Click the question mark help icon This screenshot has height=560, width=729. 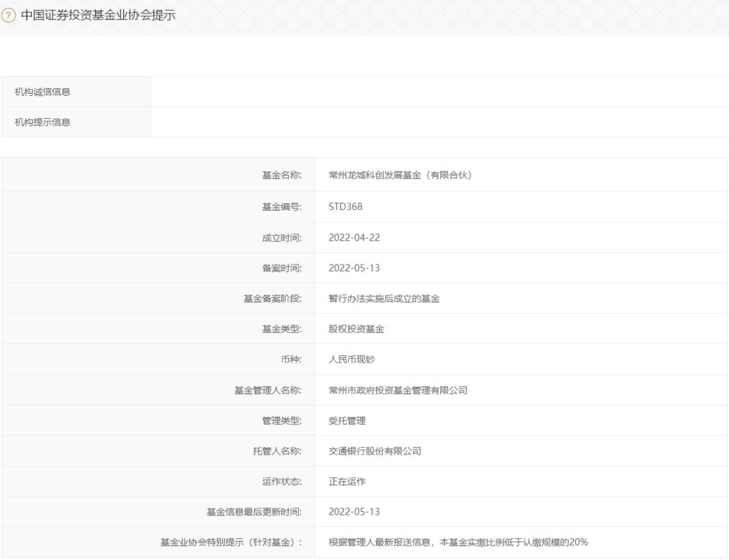click(8, 16)
